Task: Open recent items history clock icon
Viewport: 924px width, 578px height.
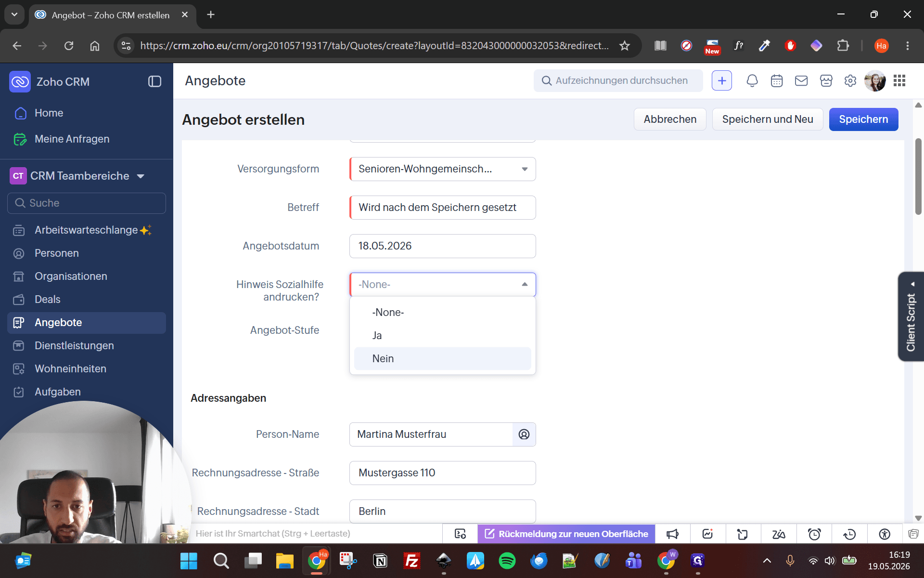Action: (849, 534)
